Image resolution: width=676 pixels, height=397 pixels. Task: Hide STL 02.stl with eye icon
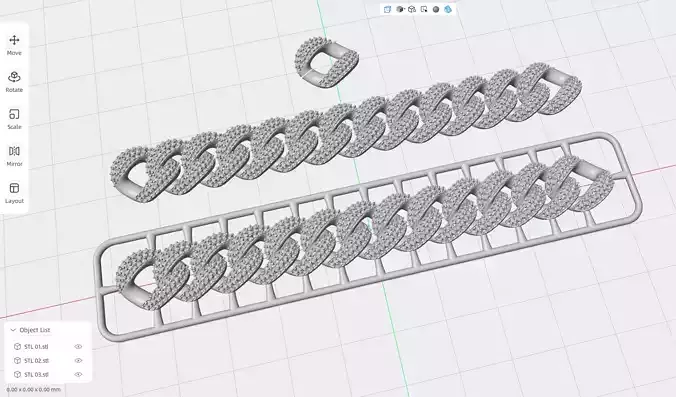78,360
